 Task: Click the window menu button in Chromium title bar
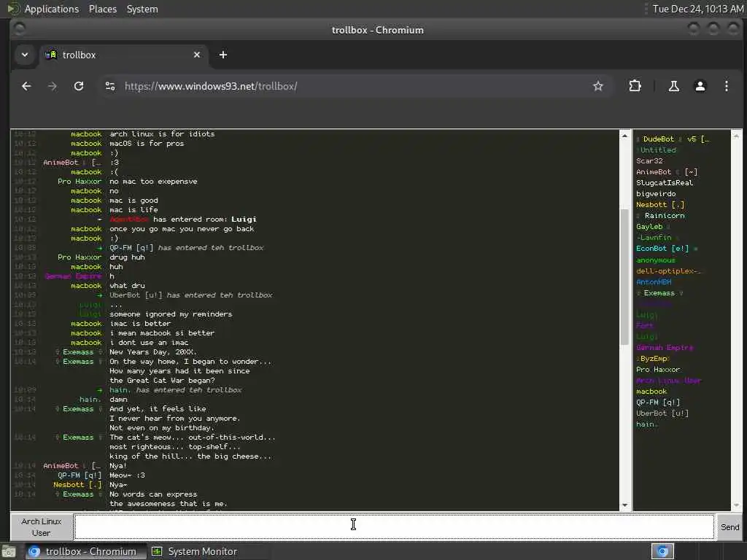point(19,29)
